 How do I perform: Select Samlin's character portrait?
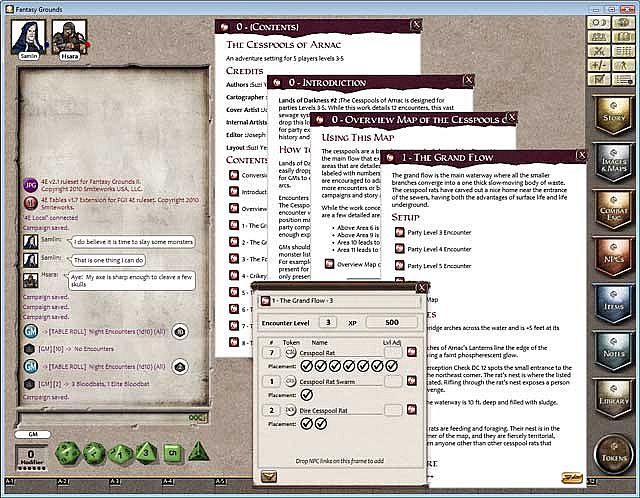[28, 38]
